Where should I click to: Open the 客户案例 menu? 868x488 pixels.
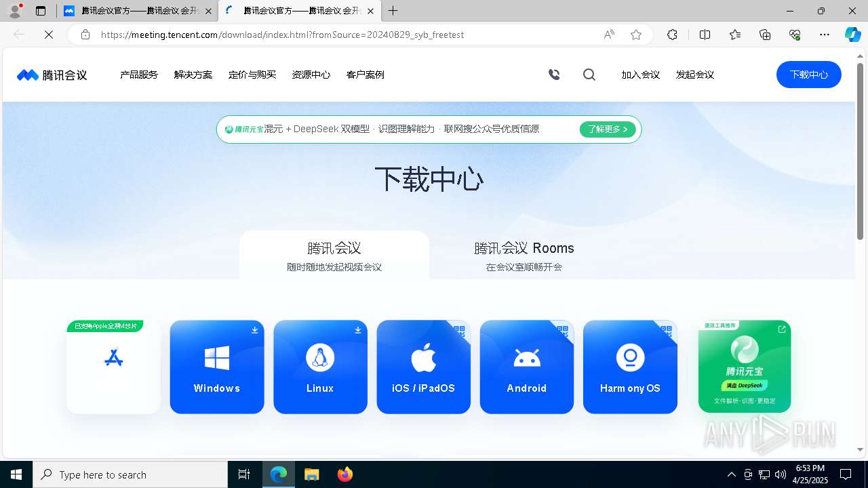pos(366,75)
